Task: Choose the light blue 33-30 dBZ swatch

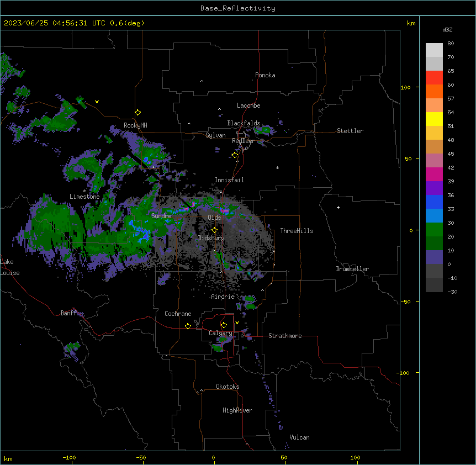Action: [434, 215]
